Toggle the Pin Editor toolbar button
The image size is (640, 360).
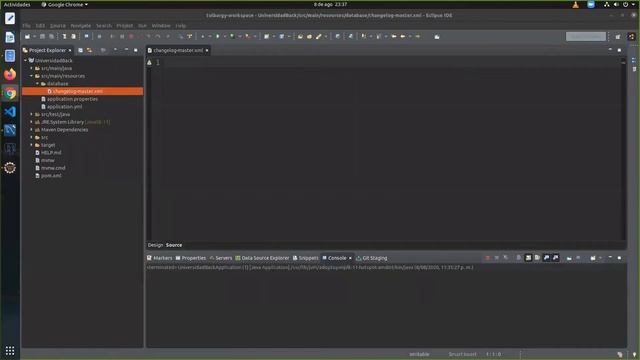point(437,37)
